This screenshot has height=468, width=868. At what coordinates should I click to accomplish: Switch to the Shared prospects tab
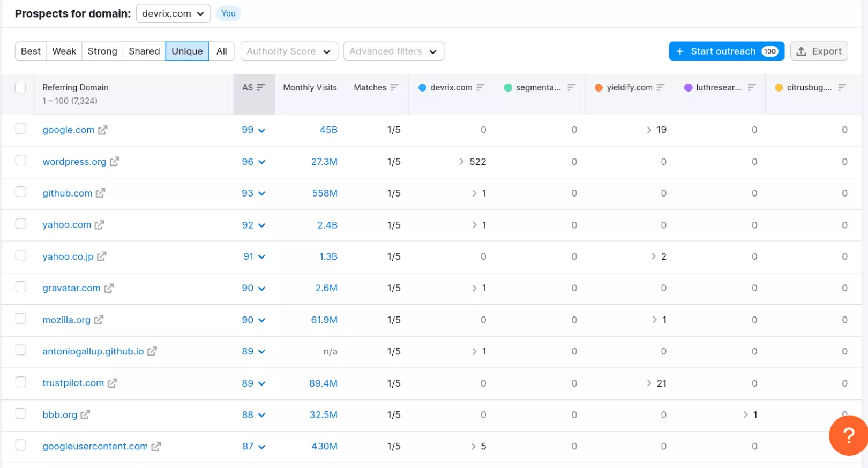[144, 51]
